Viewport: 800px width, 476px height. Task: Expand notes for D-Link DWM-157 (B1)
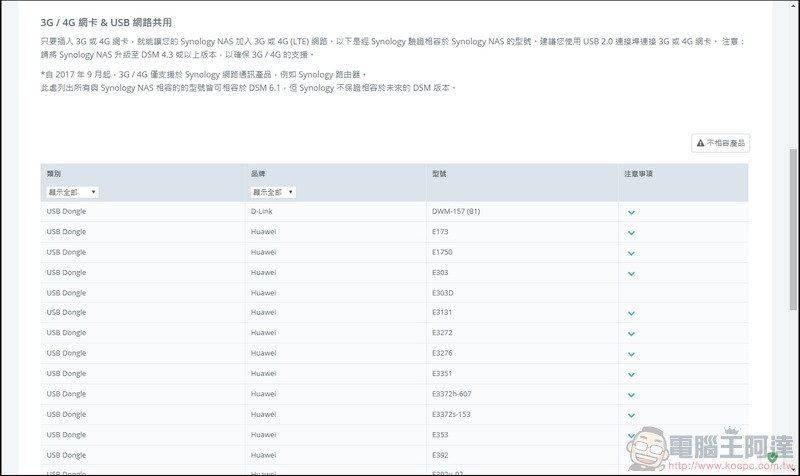631,212
